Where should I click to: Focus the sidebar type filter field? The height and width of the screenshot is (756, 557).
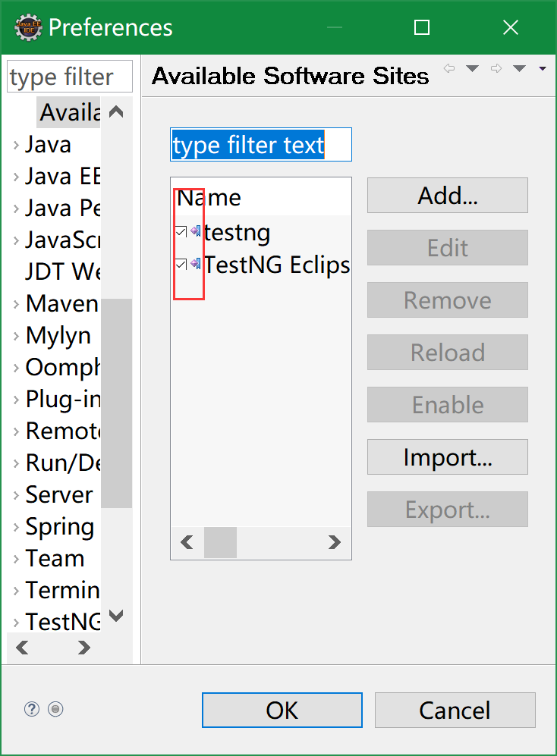70,76
